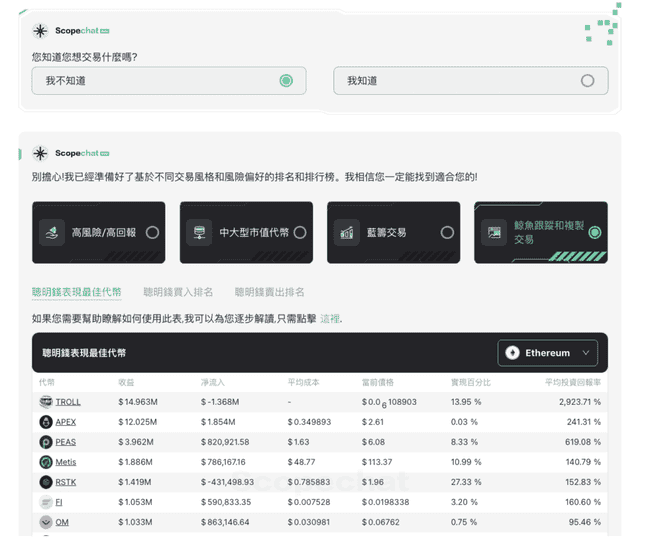Image resolution: width=650 pixels, height=538 pixels.
Task: Click the PEAS token icon
Action: pos(46,442)
